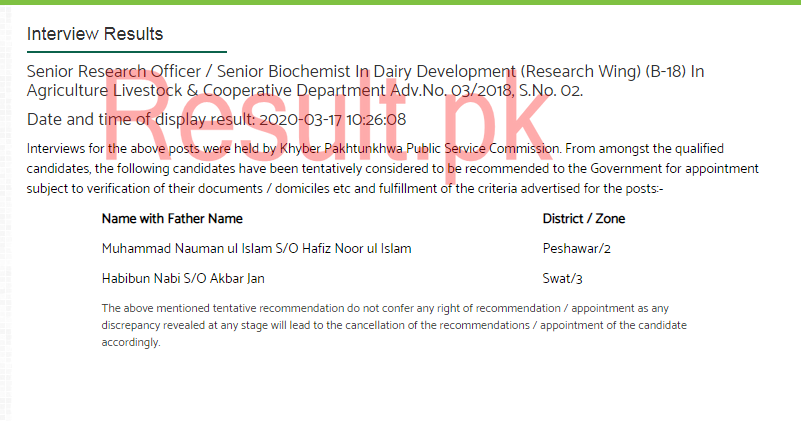Click the Adv.No. 03/2018 reference text
The image size is (801, 421).
coord(452,90)
